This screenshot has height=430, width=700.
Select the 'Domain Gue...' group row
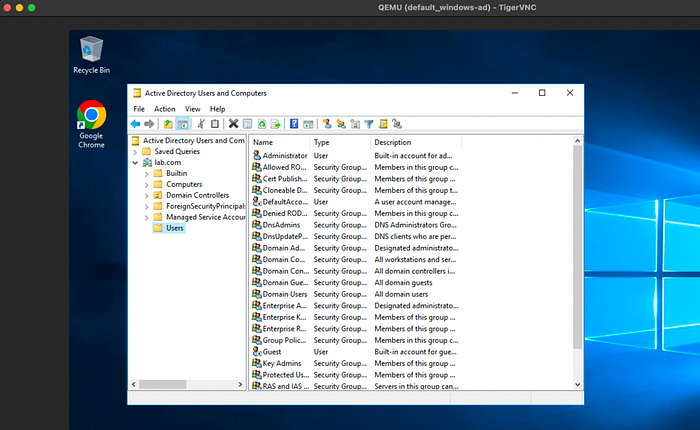[x=356, y=282]
